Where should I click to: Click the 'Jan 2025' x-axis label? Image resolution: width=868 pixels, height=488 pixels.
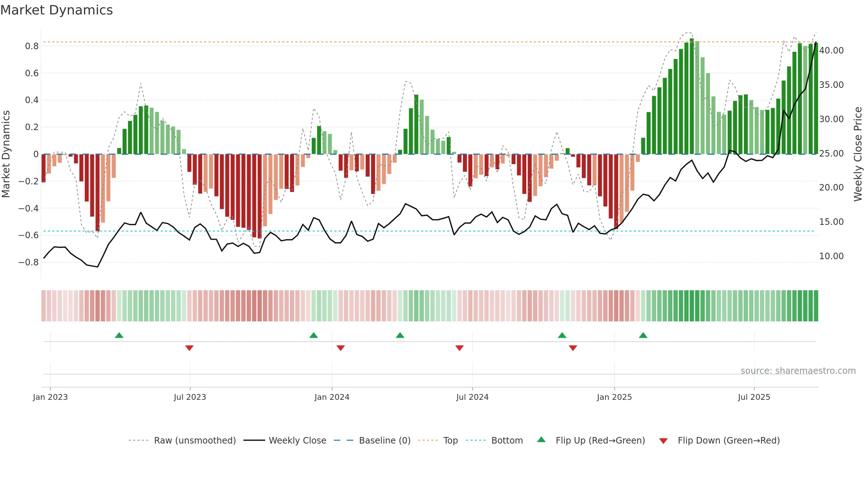pos(614,397)
